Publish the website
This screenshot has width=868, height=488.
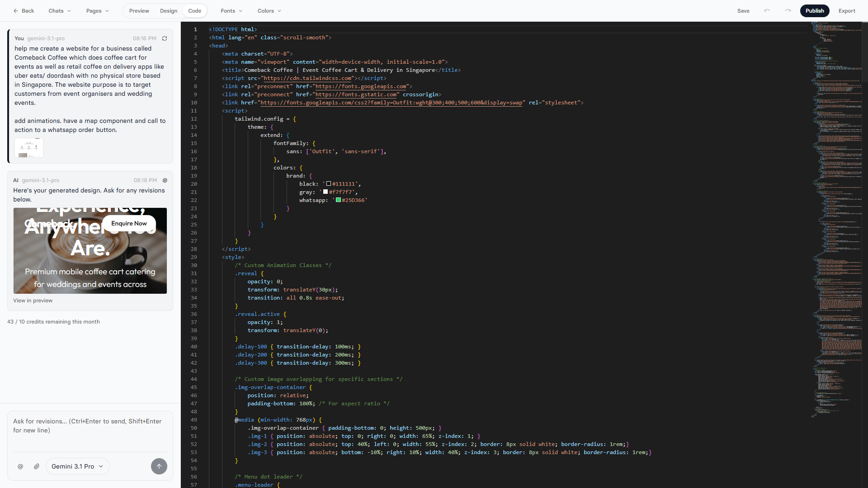pos(815,10)
